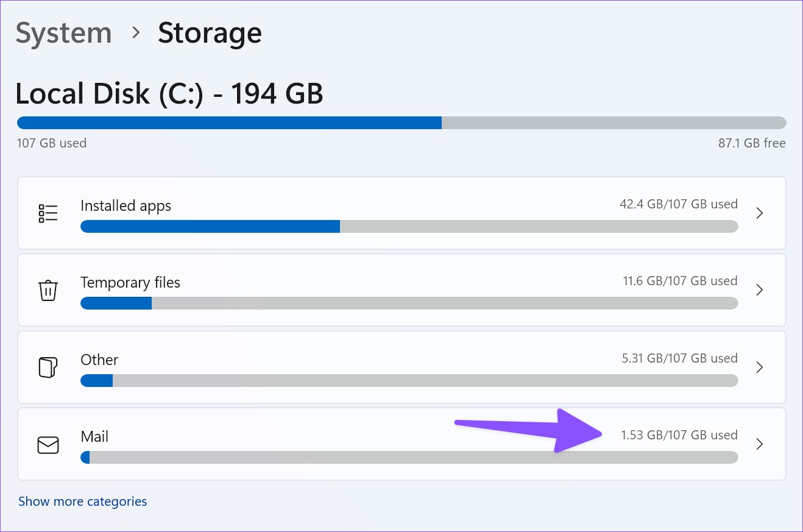Click the Mail envelope icon

(48, 445)
